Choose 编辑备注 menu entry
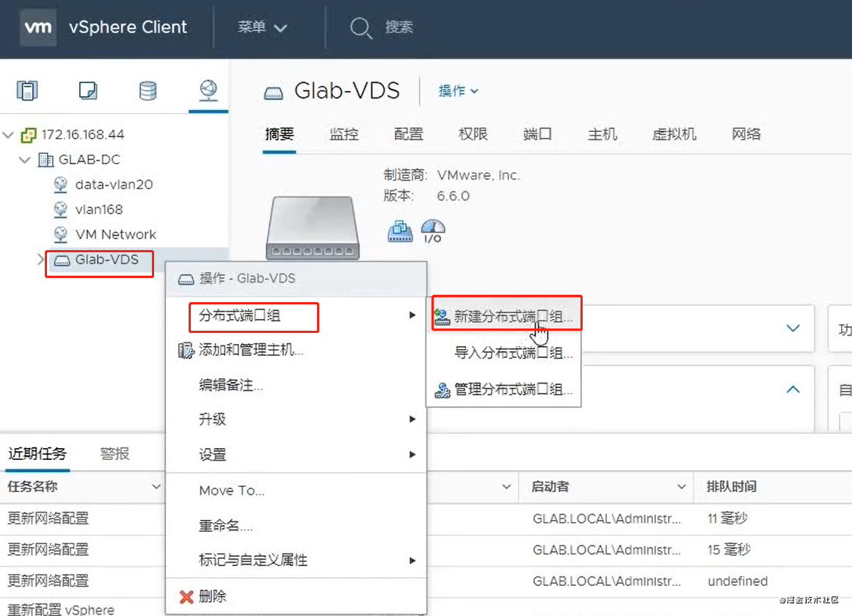The width and height of the screenshot is (852, 616). [x=296, y=385]
